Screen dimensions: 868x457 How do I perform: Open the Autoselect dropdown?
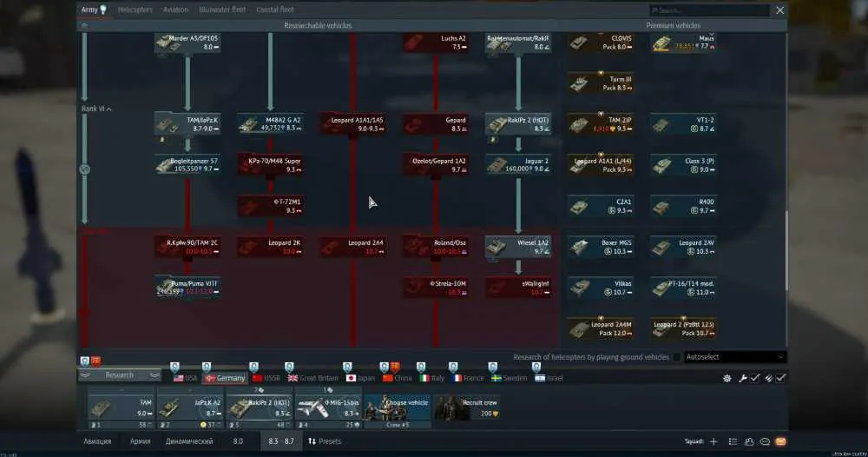(735, 357)
